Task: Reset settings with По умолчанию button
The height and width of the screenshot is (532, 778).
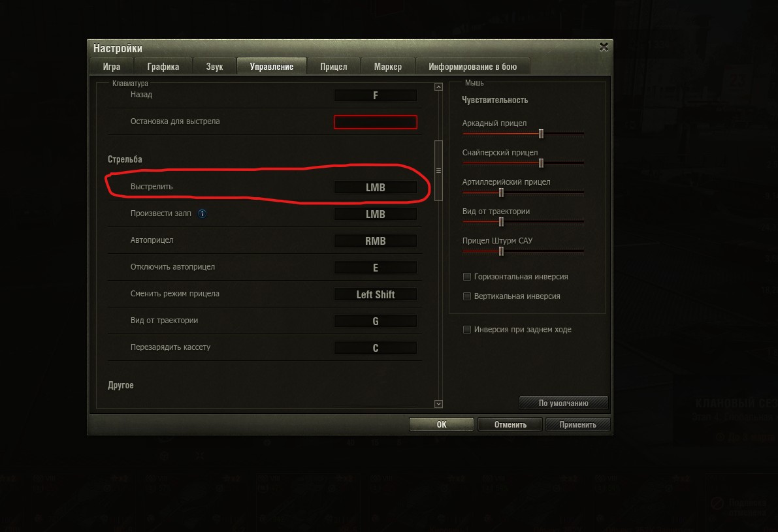Action: [x=564, y=403]
